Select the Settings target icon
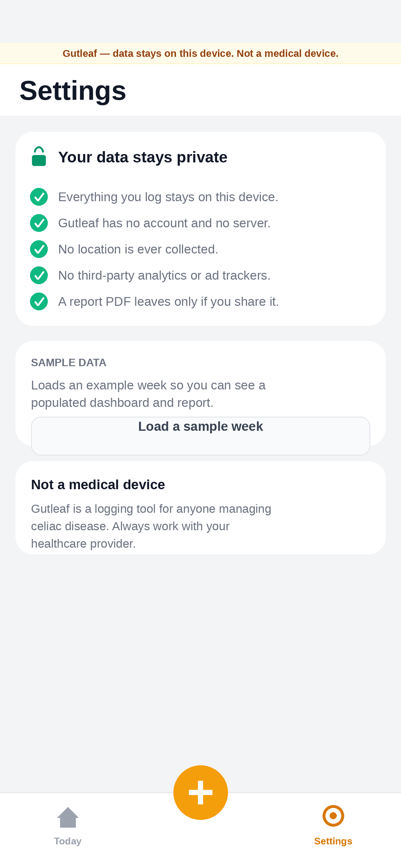 (x=333, y=816)
